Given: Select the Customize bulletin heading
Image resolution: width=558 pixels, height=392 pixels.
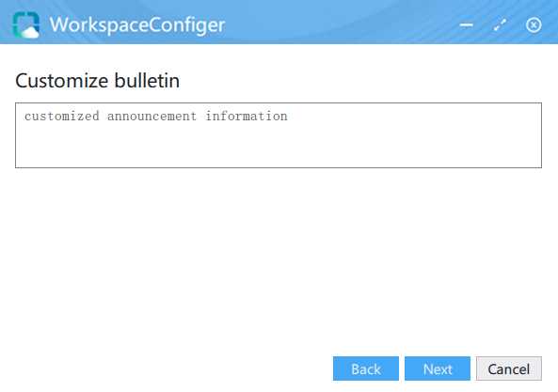Looking at the screenshot, I should coord(98,80).
